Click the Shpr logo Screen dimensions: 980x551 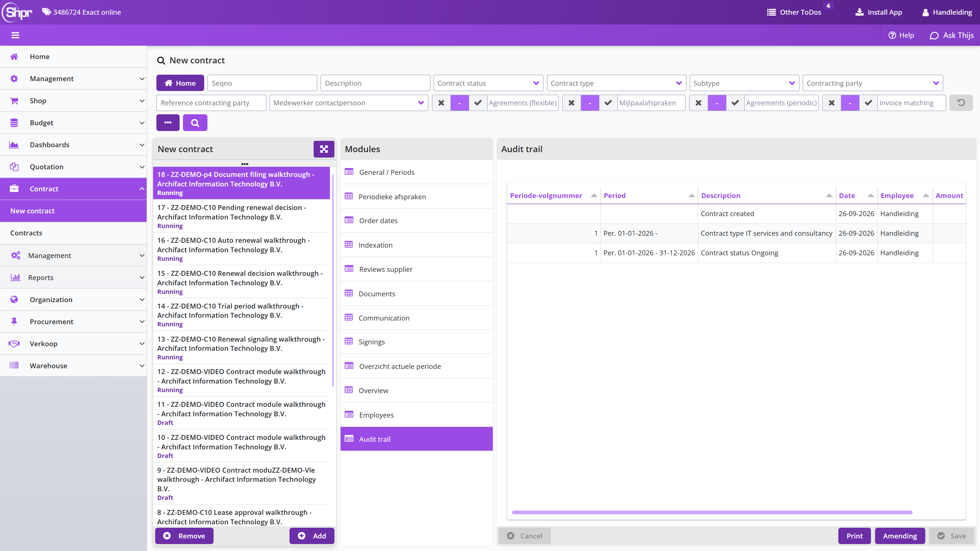[x=17, y=12]
